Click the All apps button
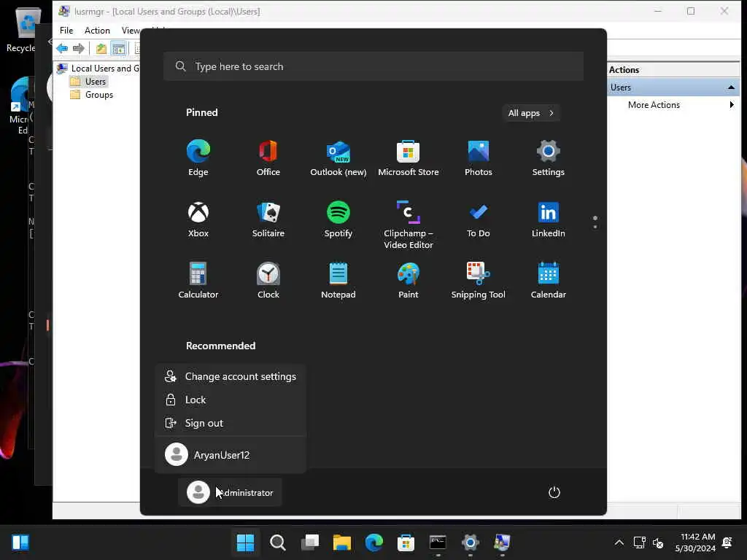 (x=531, y=113)
